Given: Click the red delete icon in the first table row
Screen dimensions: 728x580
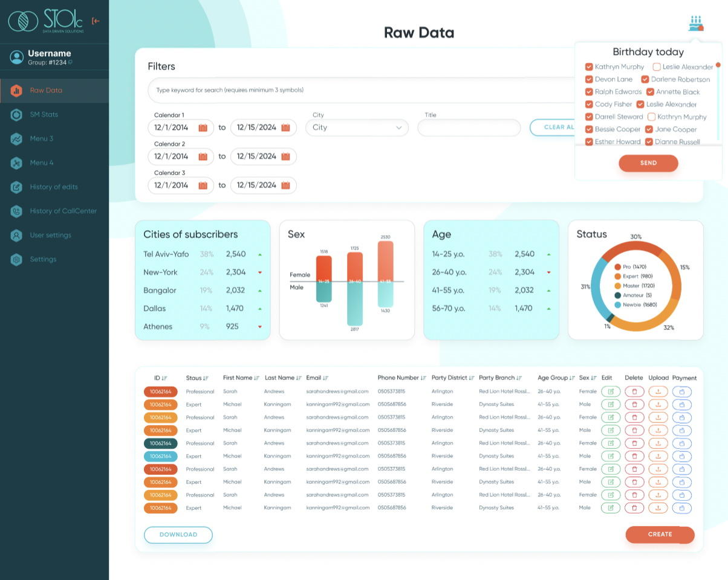Looking at the screenshot, I should (x=634, y=391).
